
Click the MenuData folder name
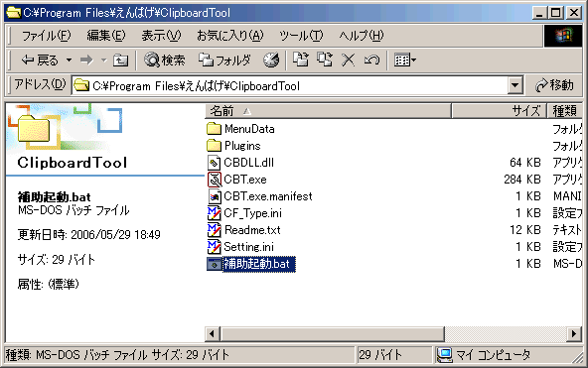click(249, 129)
